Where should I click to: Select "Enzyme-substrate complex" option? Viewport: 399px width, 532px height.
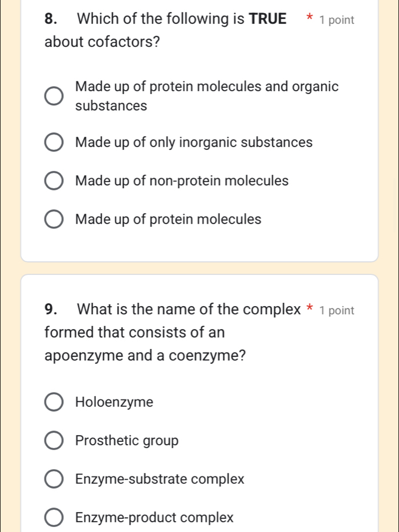[x=54, y=479]
